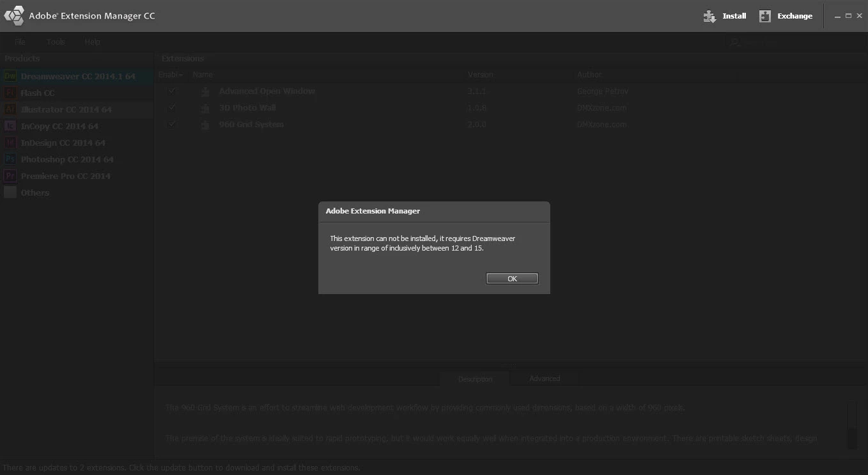Maximize the Extension Manager window
The width and height of the screenshot is (868, 475).
848,16
